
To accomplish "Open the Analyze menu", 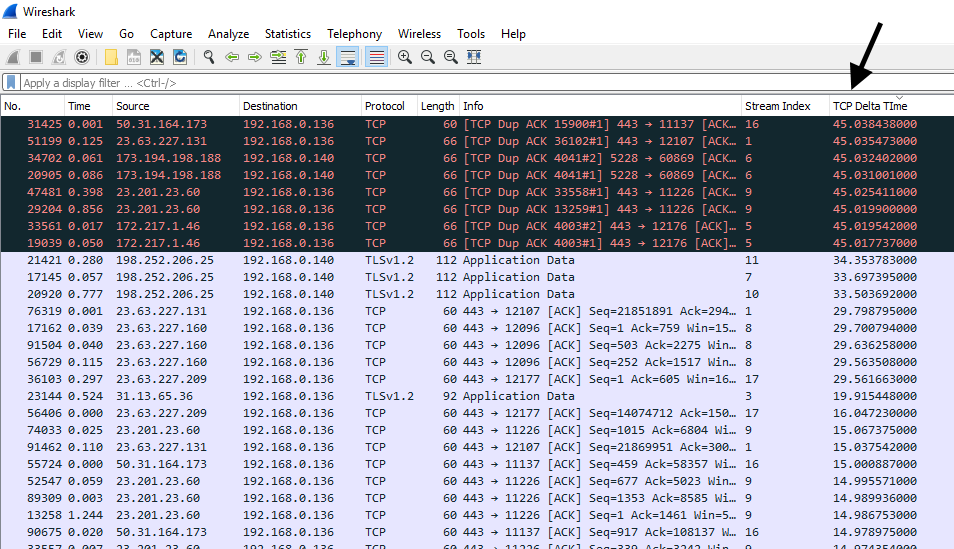I will click(228, 34).
